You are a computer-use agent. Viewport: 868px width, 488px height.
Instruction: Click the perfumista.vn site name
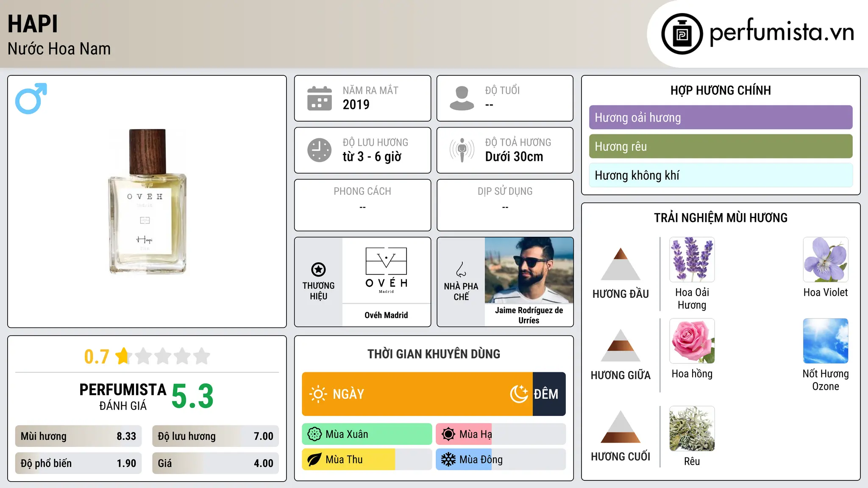[x=782, y=33]
